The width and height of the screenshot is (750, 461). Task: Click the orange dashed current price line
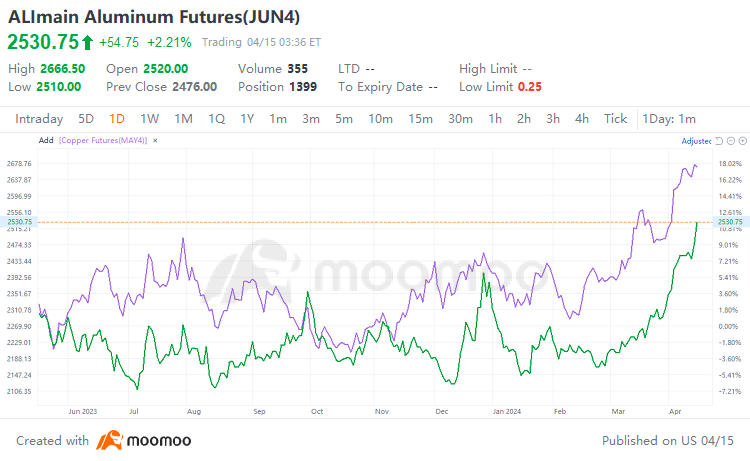375,222
